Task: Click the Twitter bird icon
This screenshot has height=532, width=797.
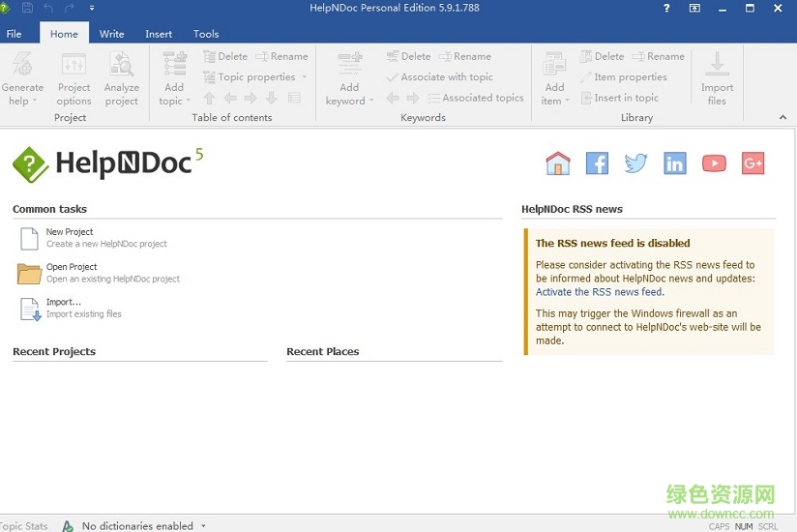Action: (635, 163)
